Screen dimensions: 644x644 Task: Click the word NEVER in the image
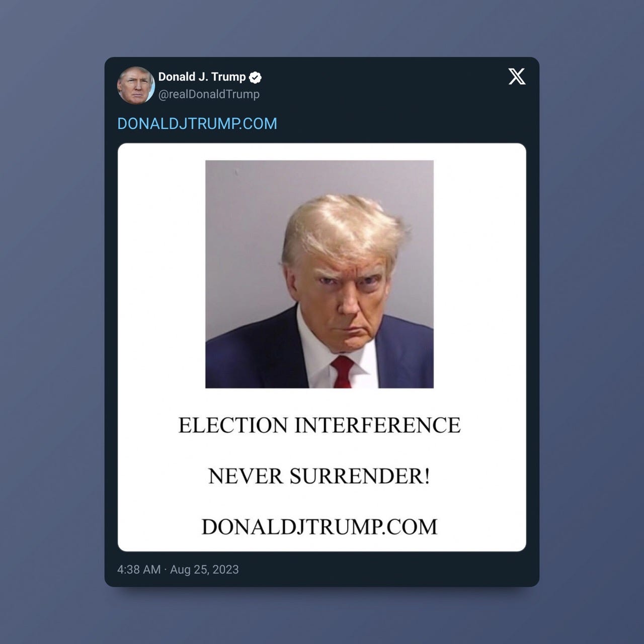click(x=245, y=476)
